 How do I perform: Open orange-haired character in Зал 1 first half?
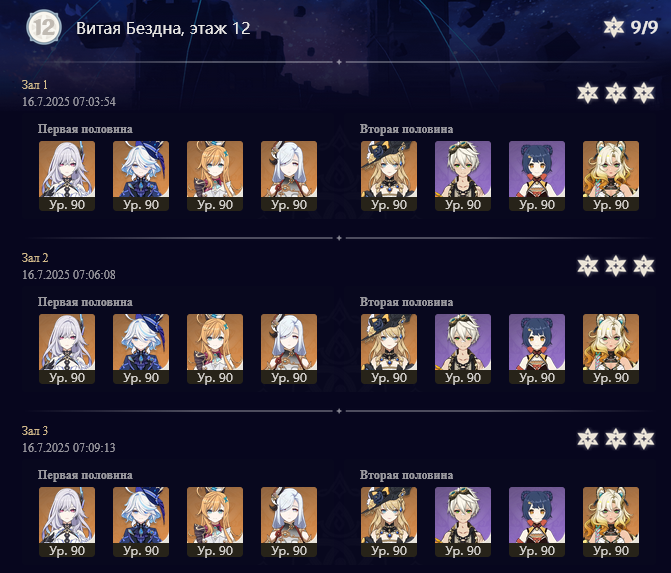pyautogui.click(x=215, y=176)
